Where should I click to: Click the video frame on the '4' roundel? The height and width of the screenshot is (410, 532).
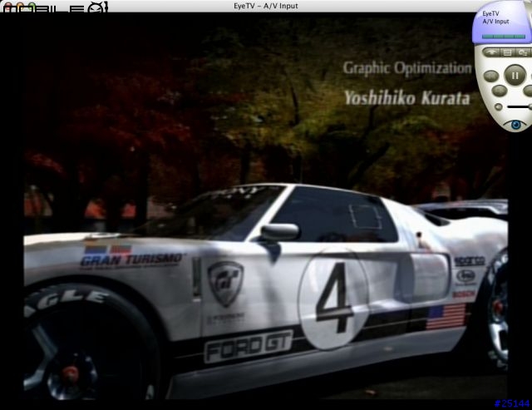pyautogui.click(x=333, y=299)
